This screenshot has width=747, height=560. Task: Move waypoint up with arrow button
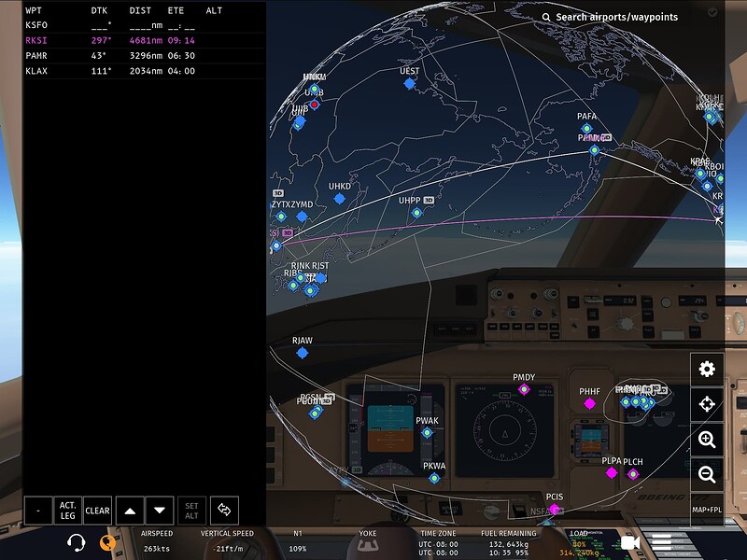[x=130, y=511]
